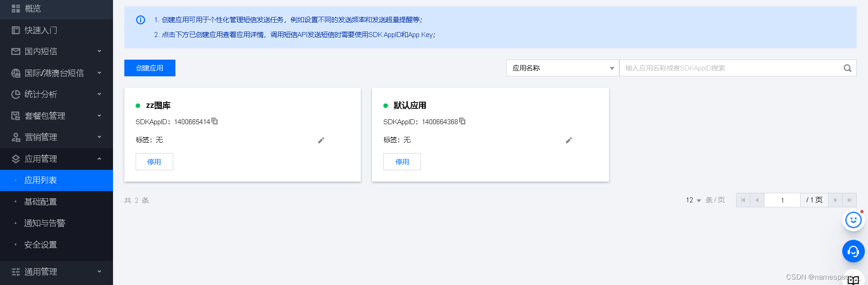Expand the 统计分析 chevron
Viewport: 868px width, 285px height.
tap(99, 94)
